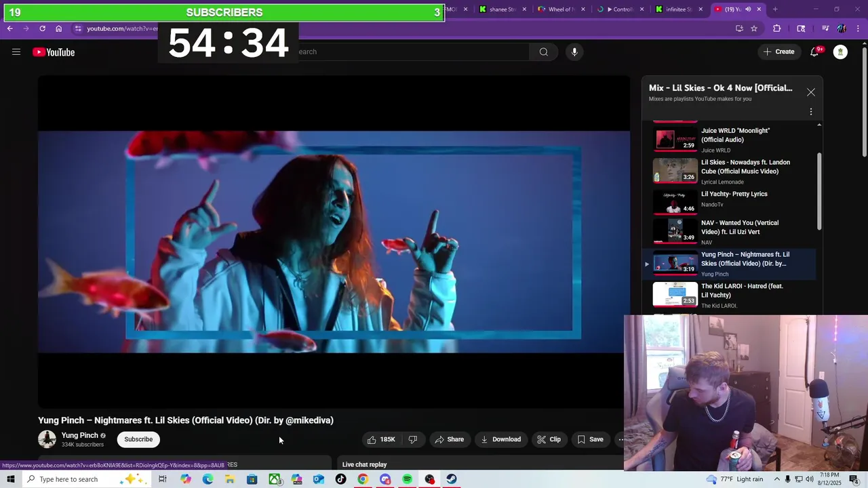This screenshot has height=488, width=868.
Task: Open more actions ellipsis beside Save
Action: pyautogui.click(x=620, y=439)
